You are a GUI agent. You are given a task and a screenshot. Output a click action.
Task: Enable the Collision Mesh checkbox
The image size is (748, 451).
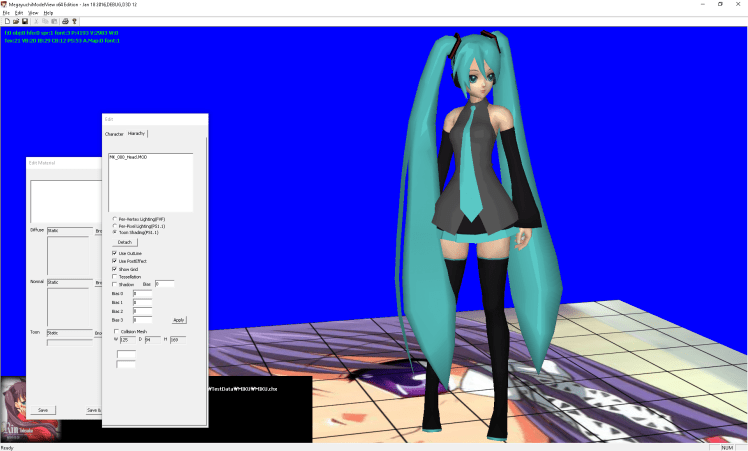116,331
